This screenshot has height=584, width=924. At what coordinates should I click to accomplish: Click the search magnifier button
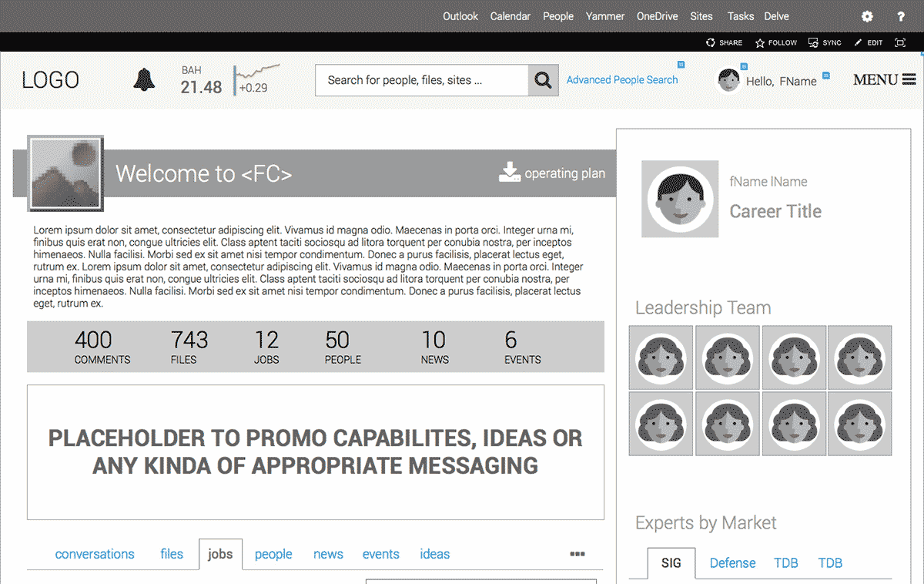pos(543,80)
